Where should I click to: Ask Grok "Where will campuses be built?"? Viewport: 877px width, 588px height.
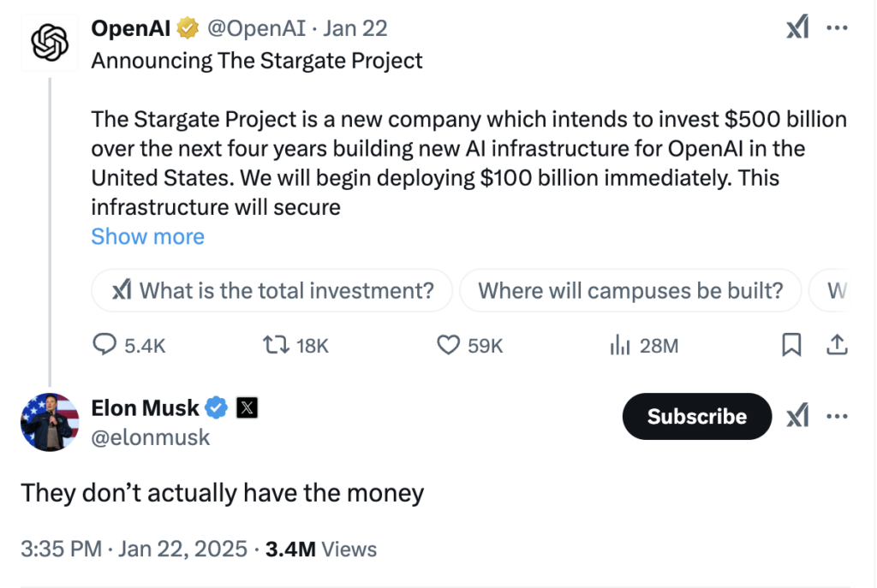pyautogui.click(x=630, y=291)
